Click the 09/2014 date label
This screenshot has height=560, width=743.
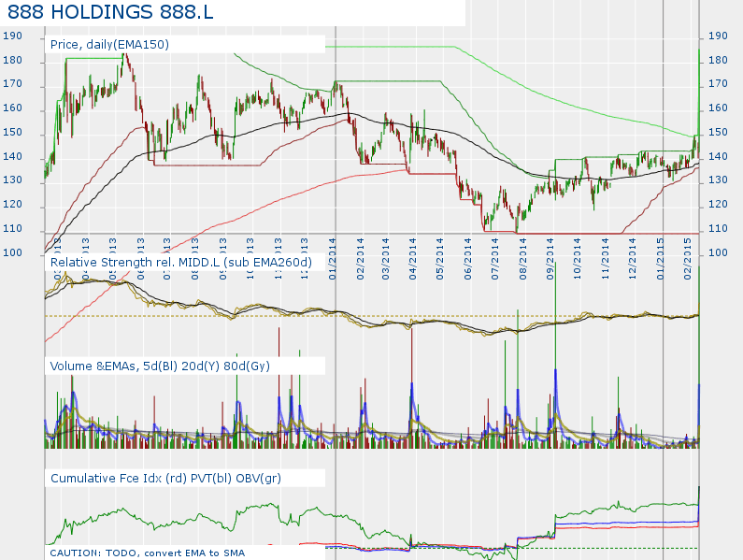click(x=550, y=259)
